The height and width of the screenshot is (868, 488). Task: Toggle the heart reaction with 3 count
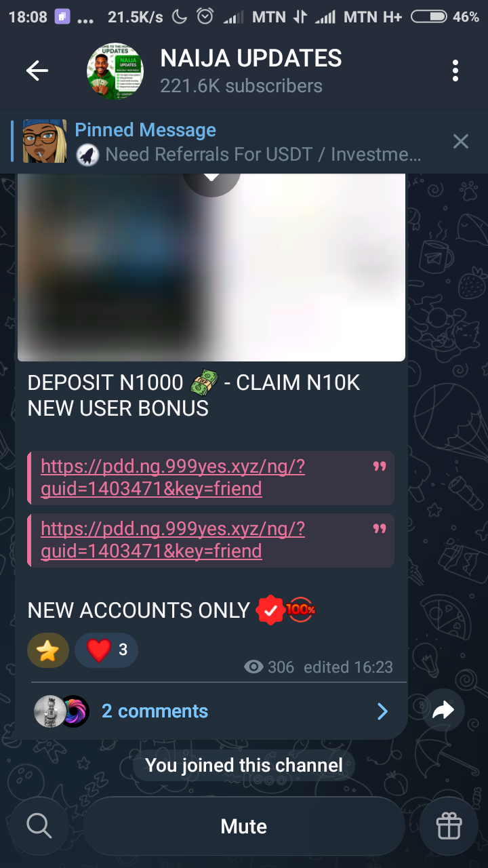(106, 650)
